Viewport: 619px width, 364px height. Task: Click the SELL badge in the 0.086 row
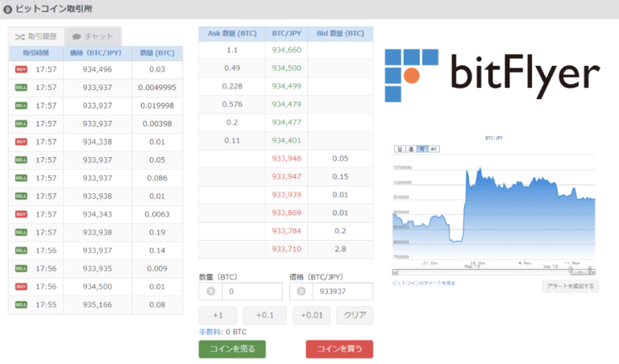21,178
